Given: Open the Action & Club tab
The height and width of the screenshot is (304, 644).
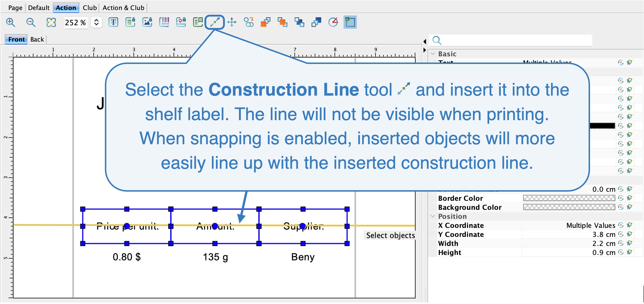Looking at the screenshot, I should click(123, 8).
